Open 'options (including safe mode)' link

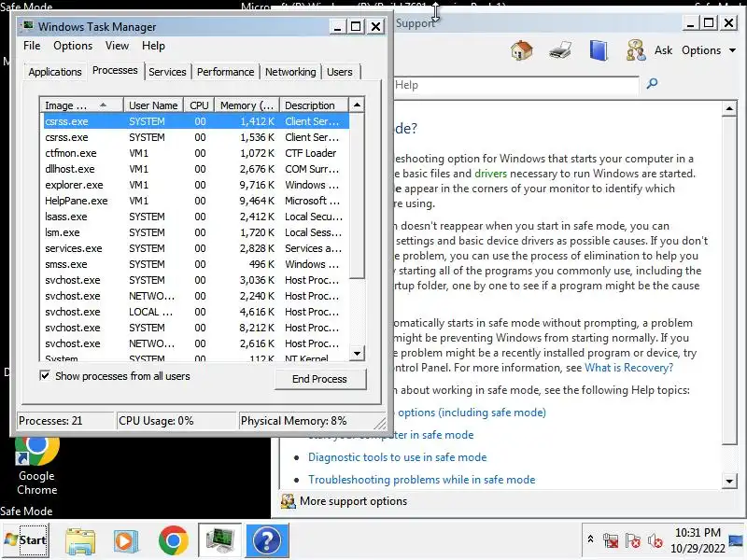click(x=472, y=413)
